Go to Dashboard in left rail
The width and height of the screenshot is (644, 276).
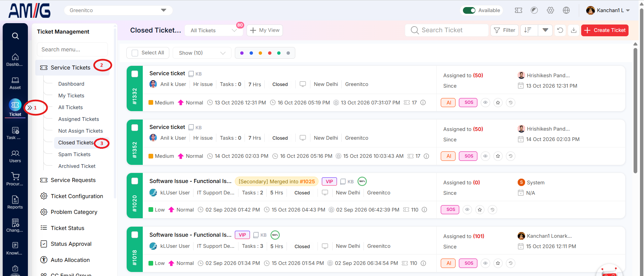click(15, 60)
